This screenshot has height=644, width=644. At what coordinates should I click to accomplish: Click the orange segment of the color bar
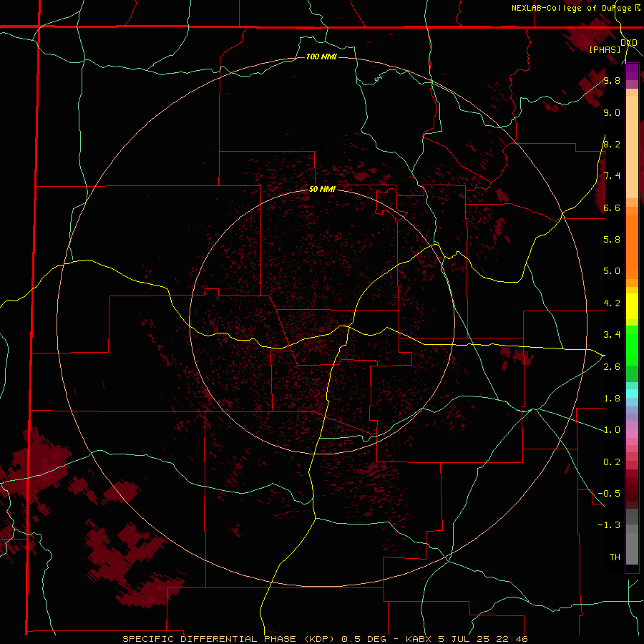point(632,246)
